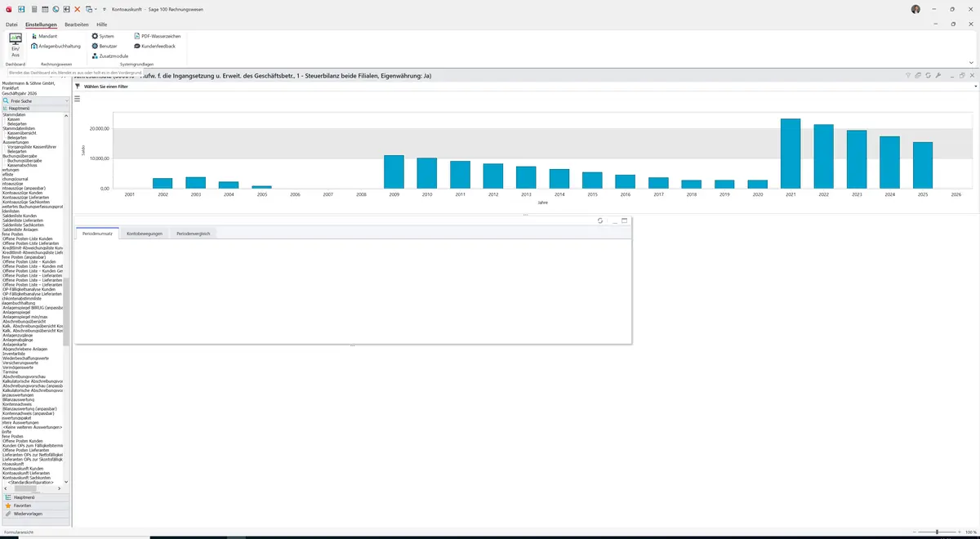Open the Wiedervorlagen navigation section

pos(35,514)
